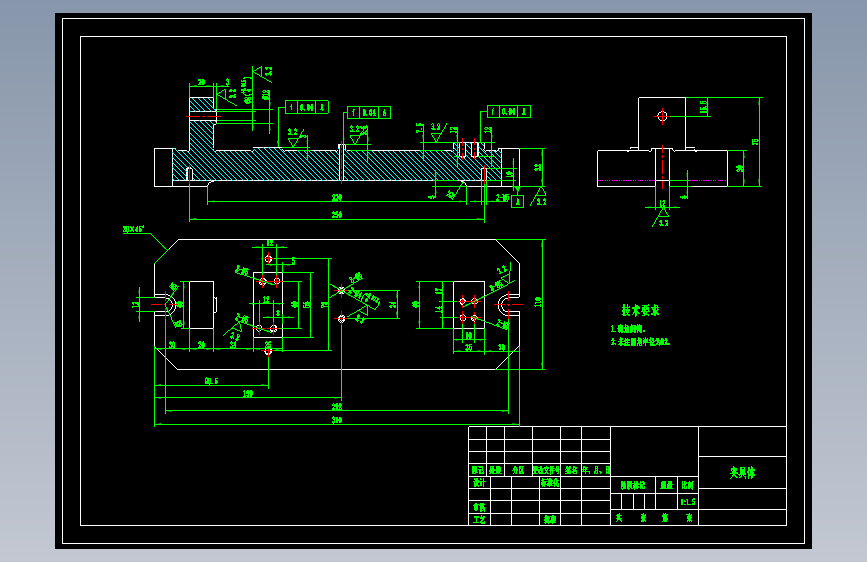Click the second technical requirement line about R2
Viewport: 867px width, 562px height.
click(x=640, y=342)
